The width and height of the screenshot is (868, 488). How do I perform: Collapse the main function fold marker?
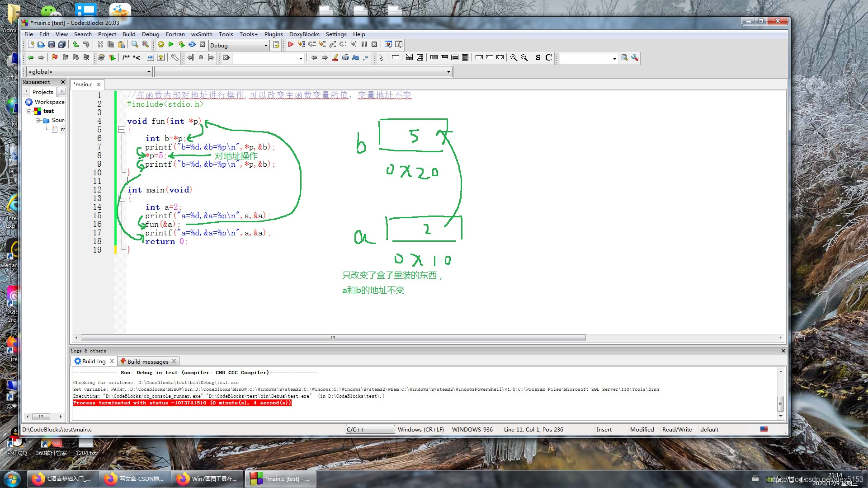click(122, 198)
